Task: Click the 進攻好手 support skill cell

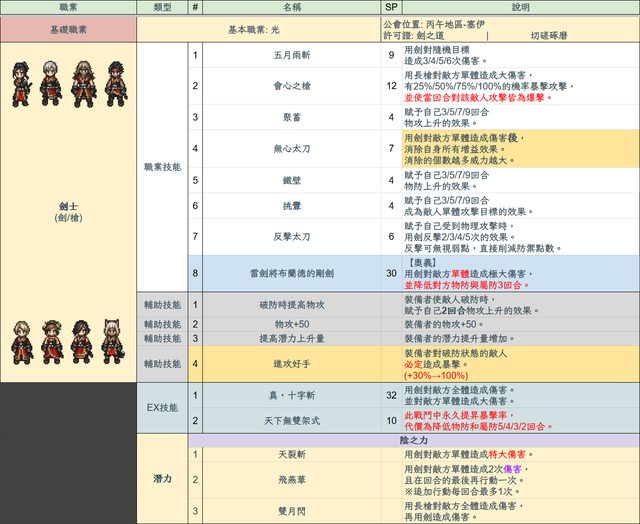Action: [291, 365]
